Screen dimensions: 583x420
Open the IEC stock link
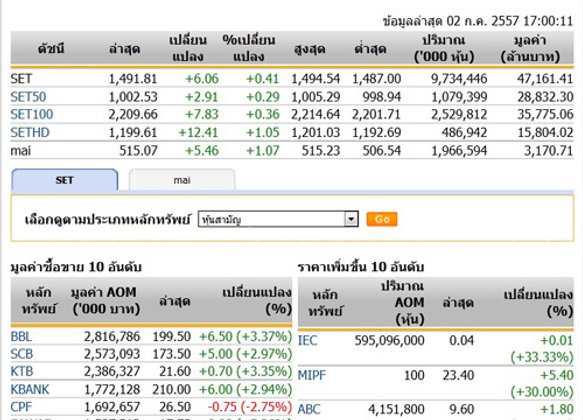click(307, 340)
